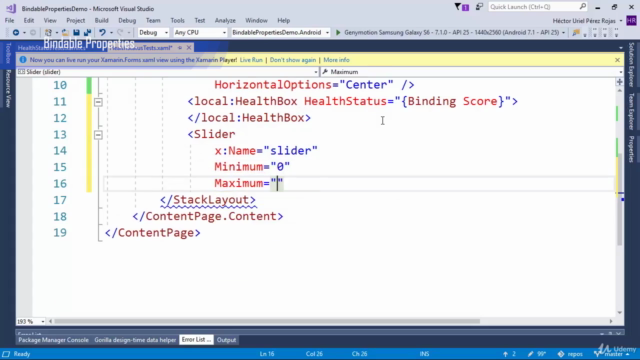Click the info bar's blue information icon
The width and height of the screenshot is (640, 360).
[x=23, y=60]
